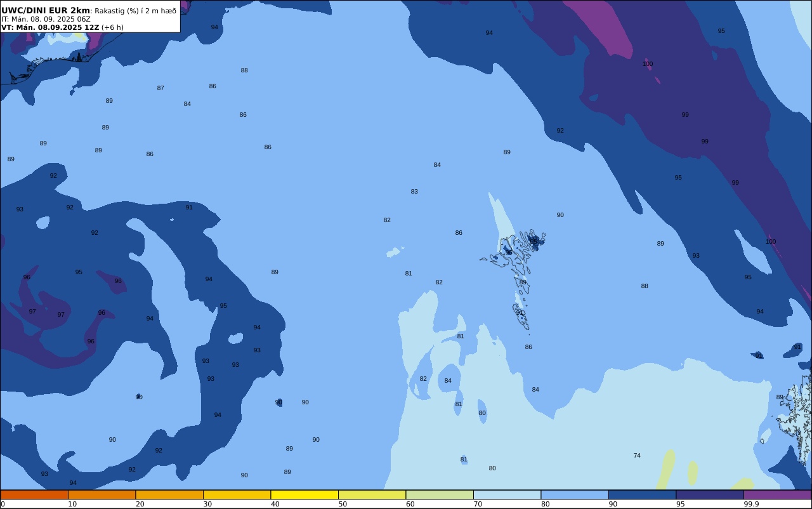The height and width of the screenshot is (509, 812).
Task: Click the map title UWC/DINI EUR 2km
Action: pyautogui.click(x=46, y=10)
